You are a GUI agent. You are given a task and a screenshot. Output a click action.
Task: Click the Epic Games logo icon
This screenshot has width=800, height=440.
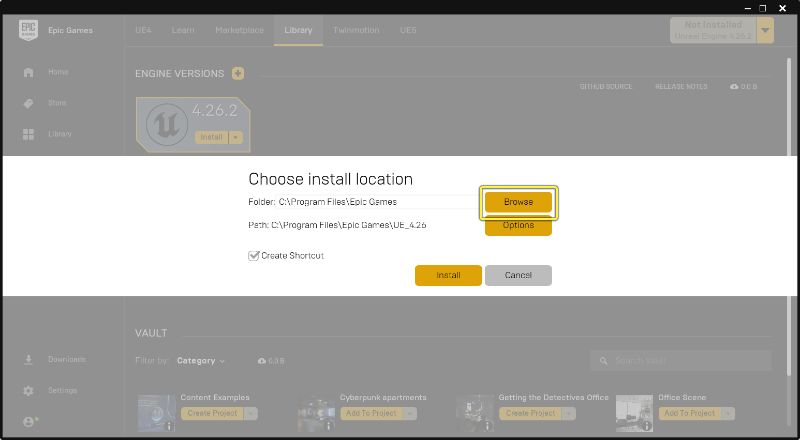click(29, 30)
